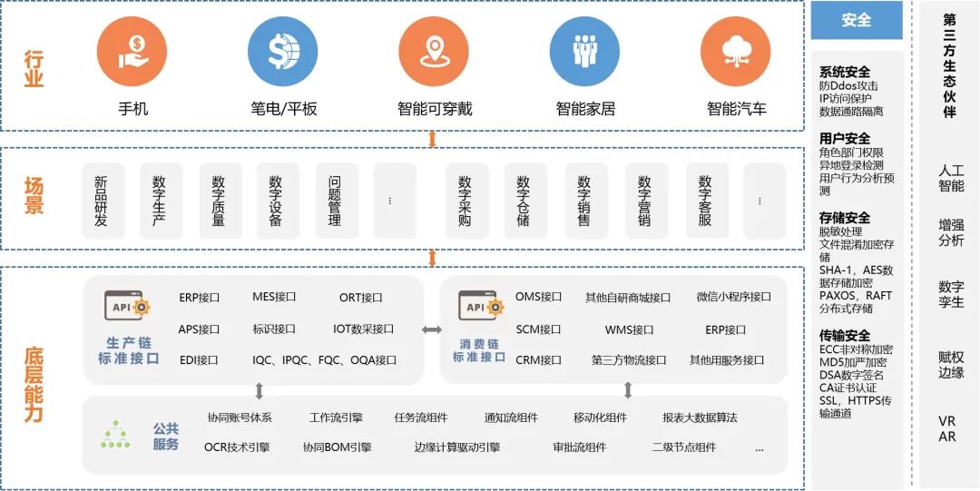Click the 第三方生态伙伴 column title
Image resolution: width=980 pixels, height=491 pixels.
tap(949, 65)
